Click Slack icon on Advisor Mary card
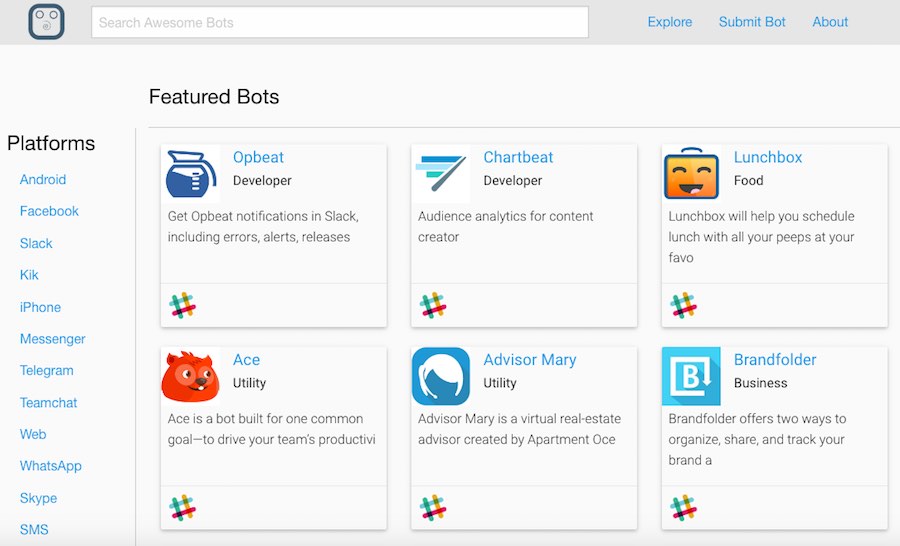The width and height of the screenshot is (900, 546). click(433, 508)
